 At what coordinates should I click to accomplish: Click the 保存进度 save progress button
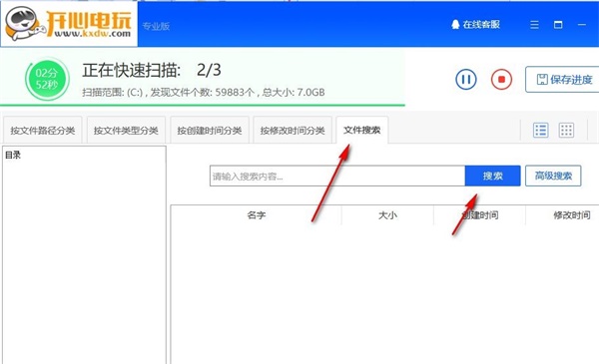(x=562, y=80)
